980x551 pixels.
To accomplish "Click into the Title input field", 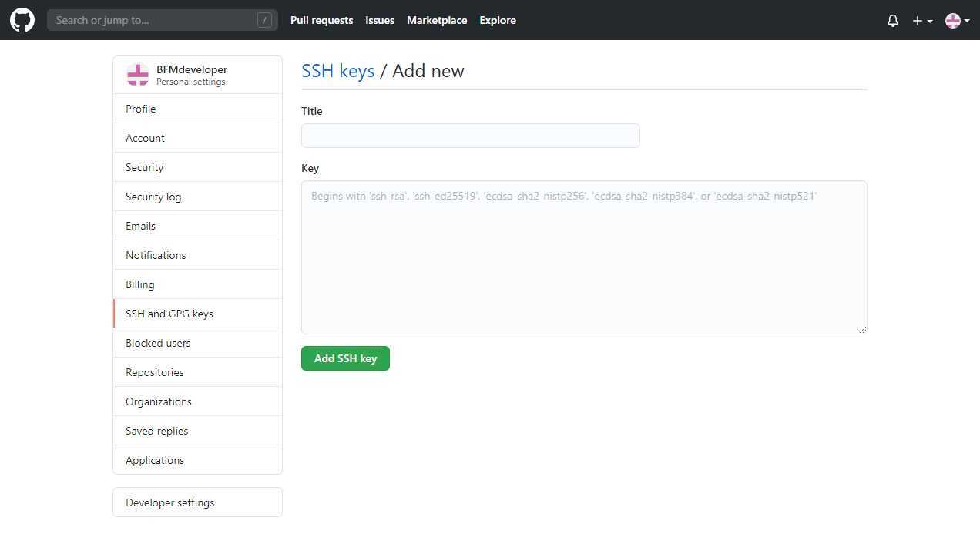I will [470, 136].
